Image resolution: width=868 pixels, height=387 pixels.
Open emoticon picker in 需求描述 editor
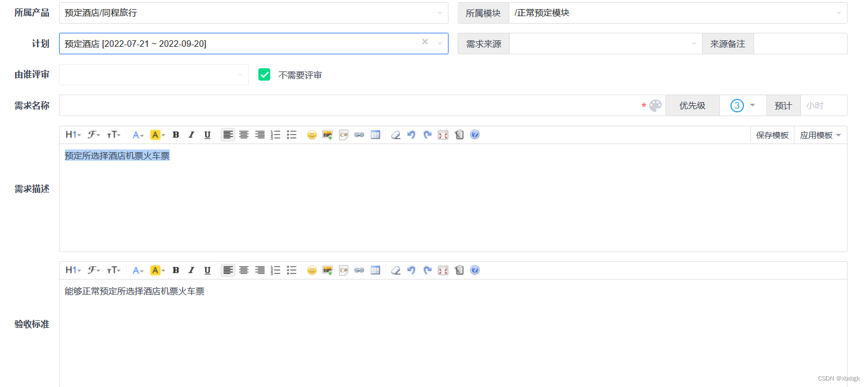[312, 135]
